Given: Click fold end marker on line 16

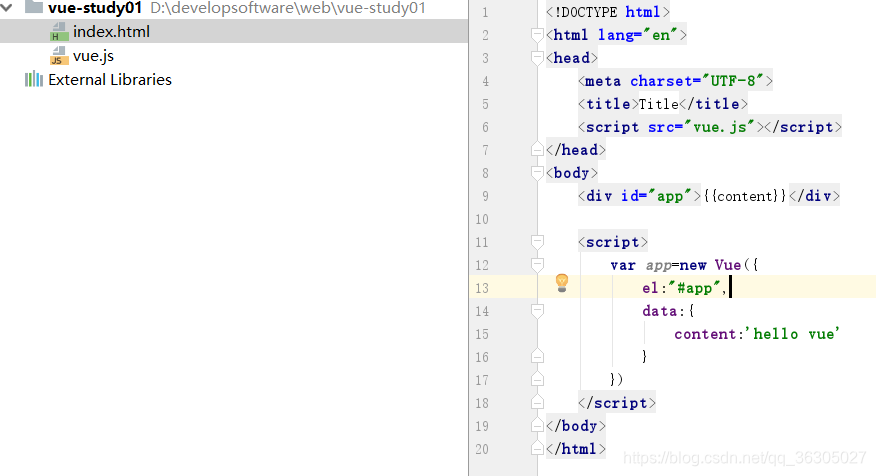Looking at the screenshot, I should 537,356.
